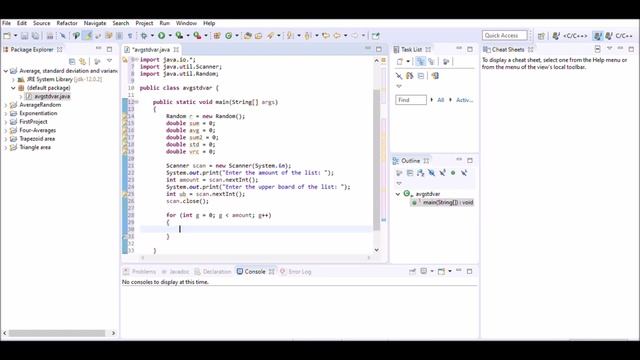Screen dimensions: 640x360
Task: Toggle Hide Static Members in Outline
Action: [442, 173]
